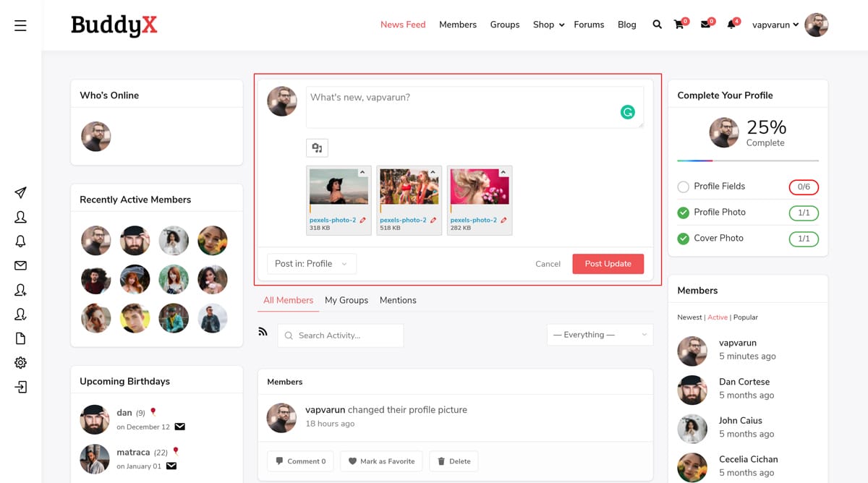Click the search magnifier icon in header
The image size is (868, 483).
pyautogui.click(x=657, y=25)
